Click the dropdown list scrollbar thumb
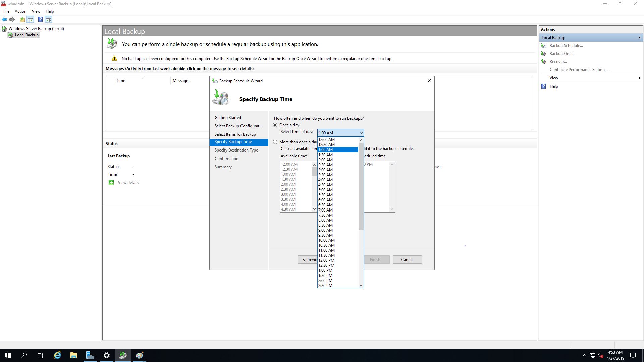 [361, 186]
